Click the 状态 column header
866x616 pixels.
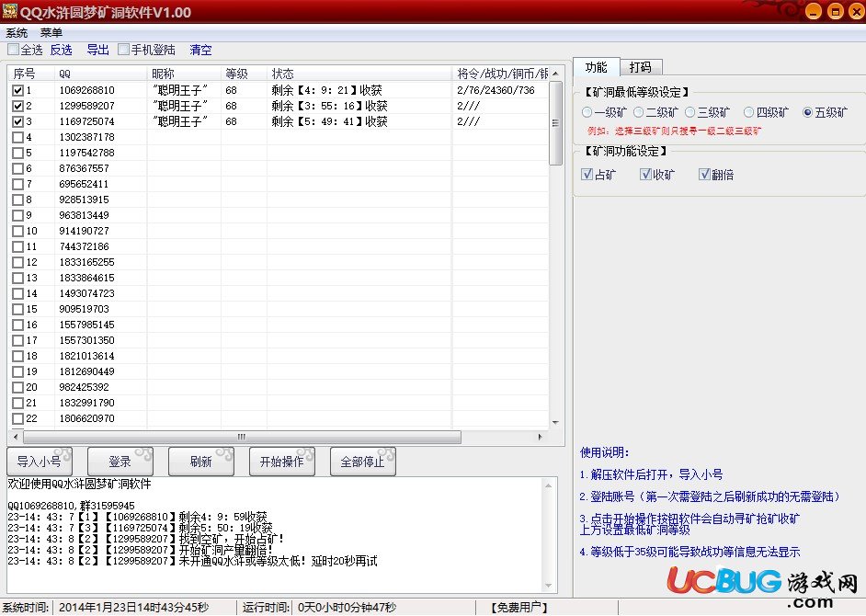[359, 74]
